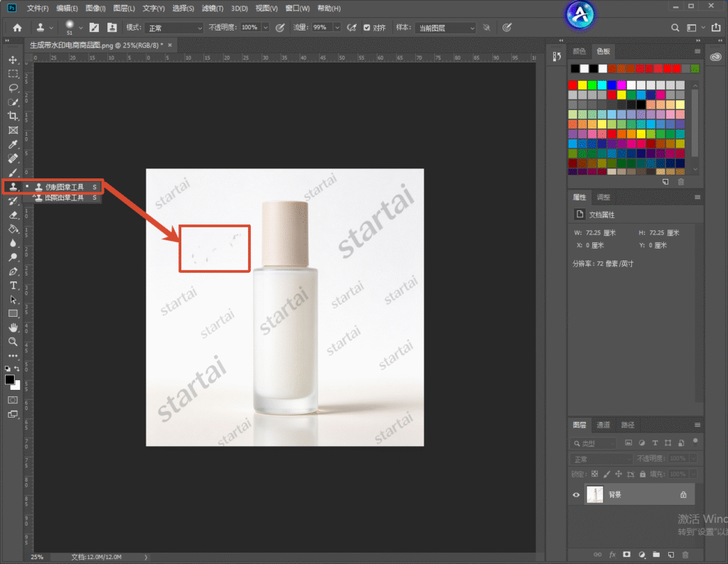Screen dimensions: 728x564
Task: Select the Eraser tool
Action: coord(13,215)
